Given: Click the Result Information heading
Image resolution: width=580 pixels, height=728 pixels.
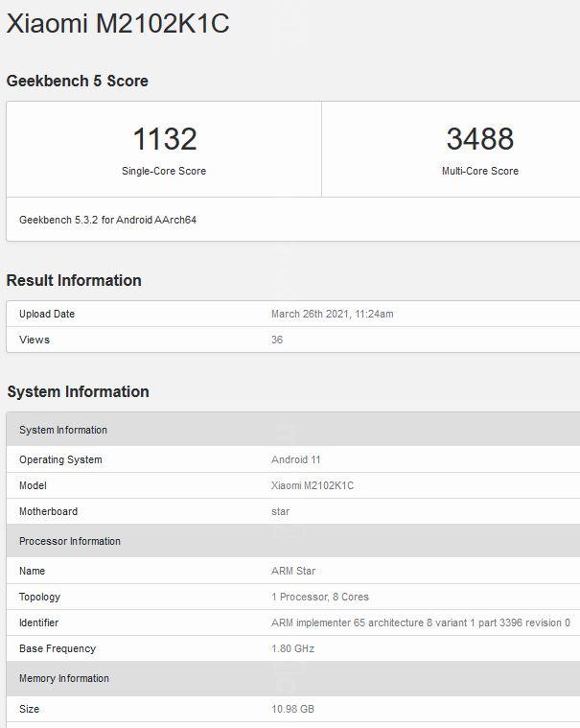Looking at the screenshot, I should [x=74, y=280].
